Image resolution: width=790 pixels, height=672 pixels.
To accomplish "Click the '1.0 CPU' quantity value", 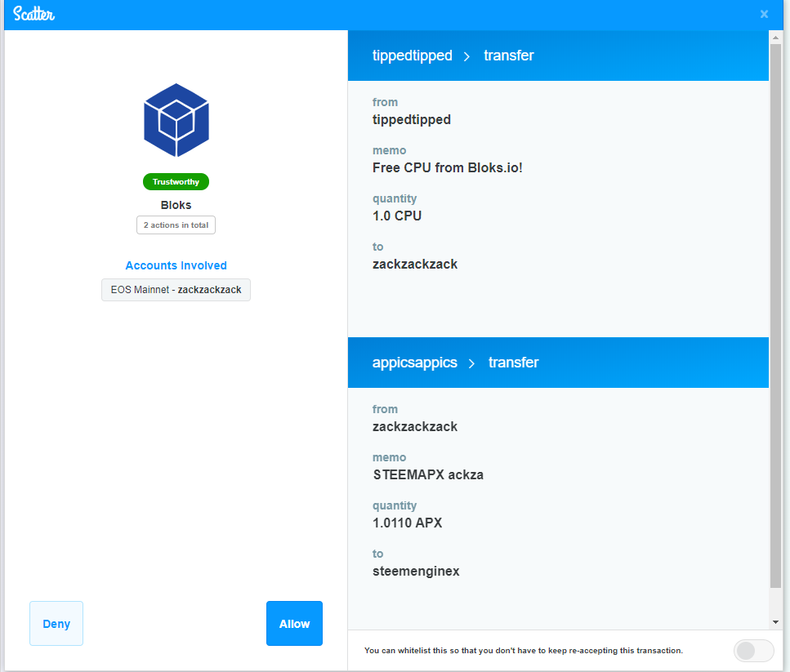I will 397,216.
